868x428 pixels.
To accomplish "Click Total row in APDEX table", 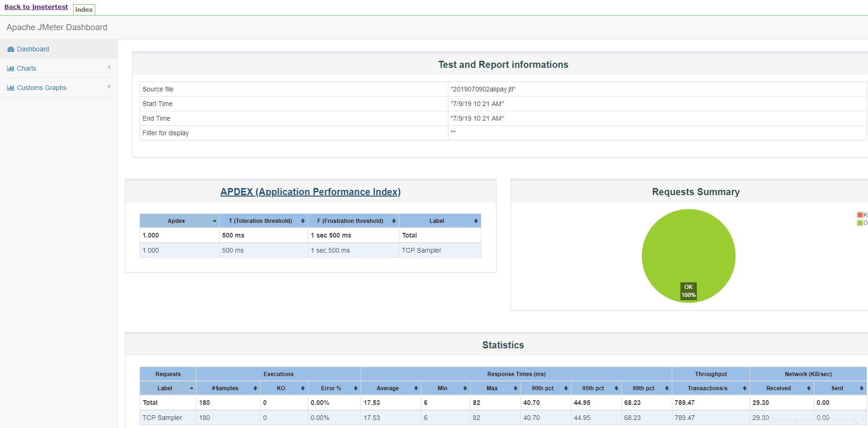I will 310,235.
